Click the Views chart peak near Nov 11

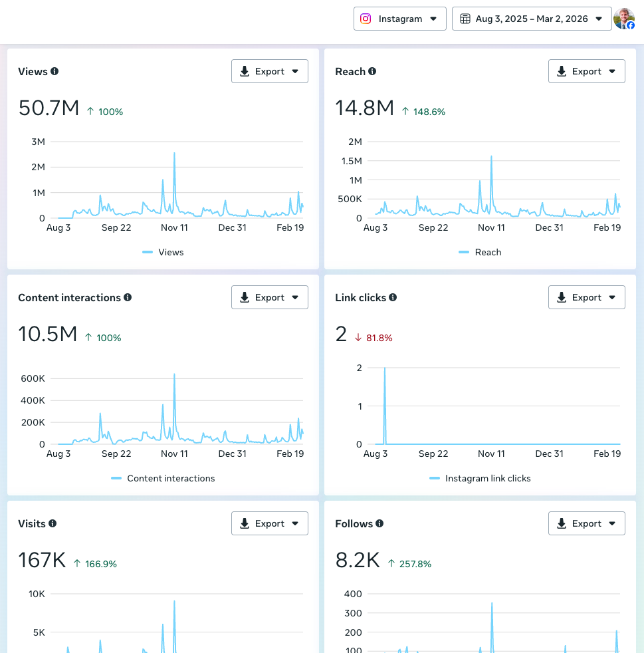pyautogui.click(x=174, y=154)
